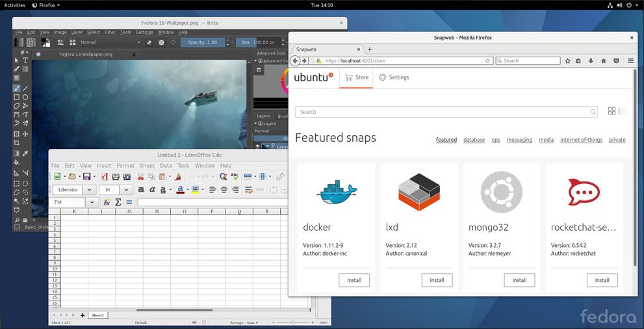Click the Krita Opacity slider
Screen dimensions: 644x329
click(x=203, y=42)
